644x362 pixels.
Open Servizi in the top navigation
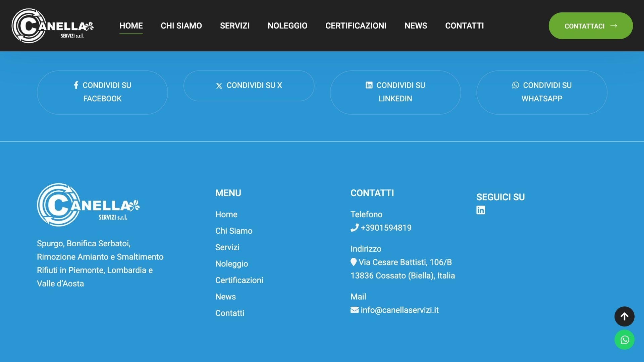[235, 26]
